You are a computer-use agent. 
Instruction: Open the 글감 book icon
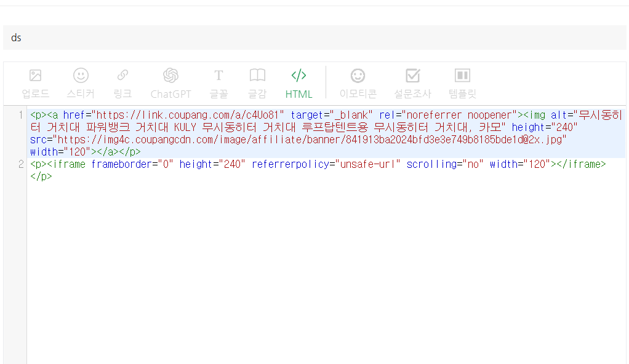pyautogui.click(x=257, y=83)
